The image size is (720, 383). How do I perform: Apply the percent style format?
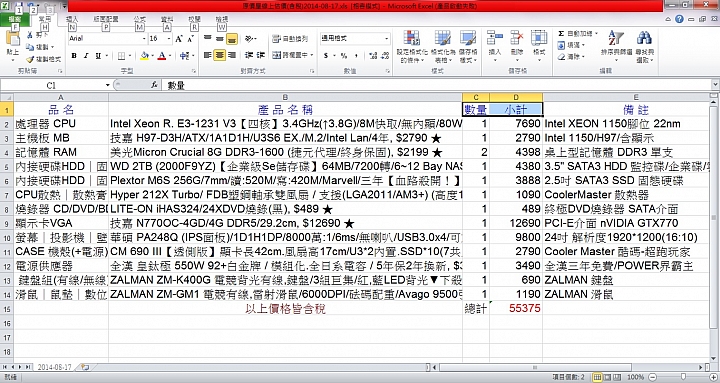[343, 56]
